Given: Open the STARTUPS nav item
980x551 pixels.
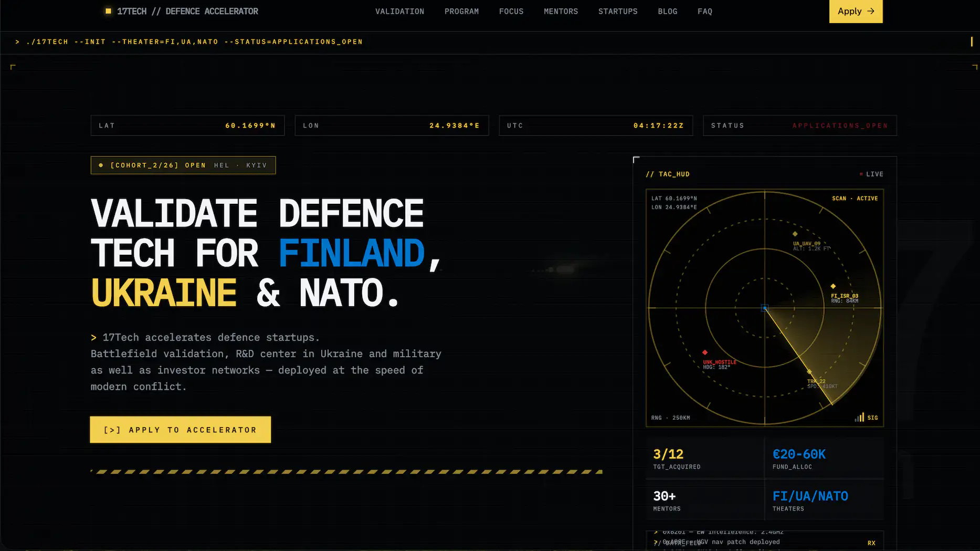Looking at the screenshot, I should coord(618,11).
